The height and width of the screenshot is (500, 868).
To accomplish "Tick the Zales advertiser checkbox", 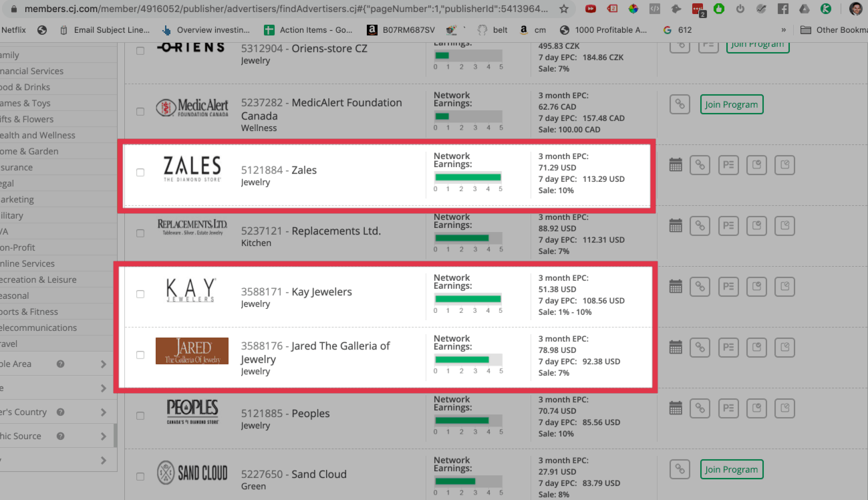I will coord(140,172).
